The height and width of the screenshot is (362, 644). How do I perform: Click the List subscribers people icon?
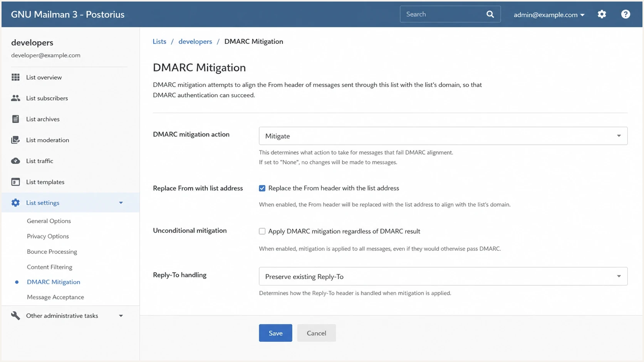[x=15, y=98]
